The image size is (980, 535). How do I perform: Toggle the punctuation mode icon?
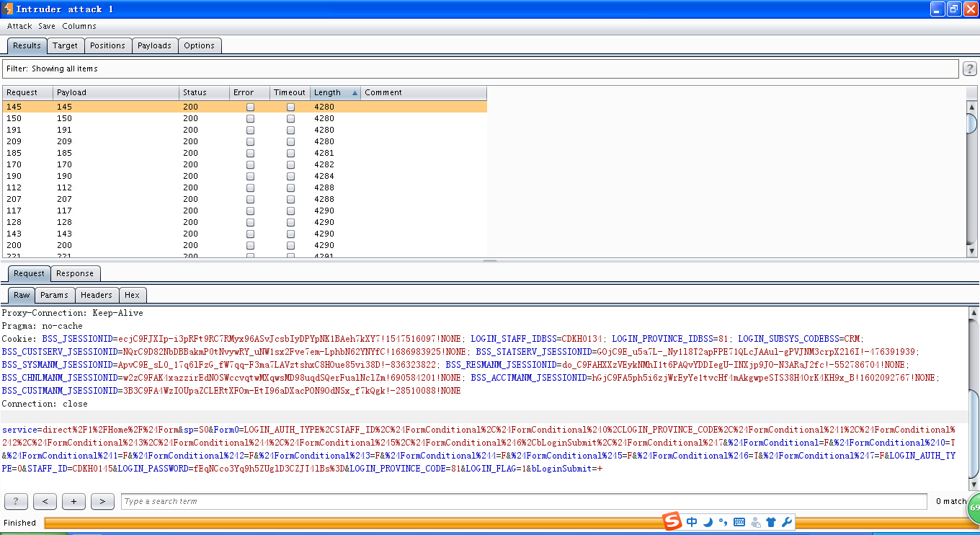[723, 522]
